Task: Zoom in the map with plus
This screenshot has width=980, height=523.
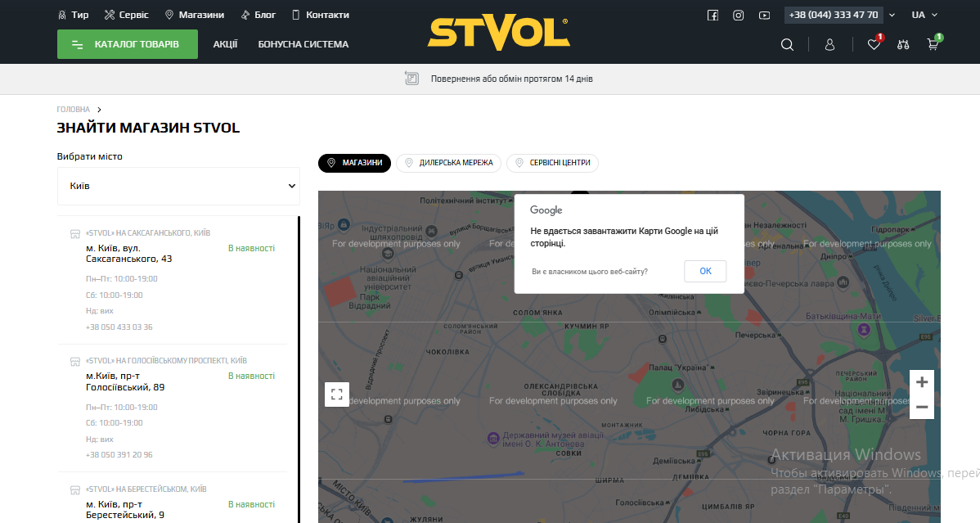Action: (922, 382)
